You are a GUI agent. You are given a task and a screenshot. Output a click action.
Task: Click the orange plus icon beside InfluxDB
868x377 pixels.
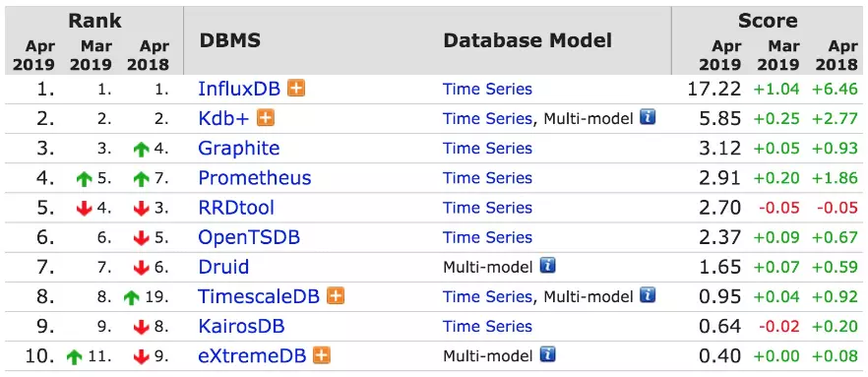click(296, 89)
